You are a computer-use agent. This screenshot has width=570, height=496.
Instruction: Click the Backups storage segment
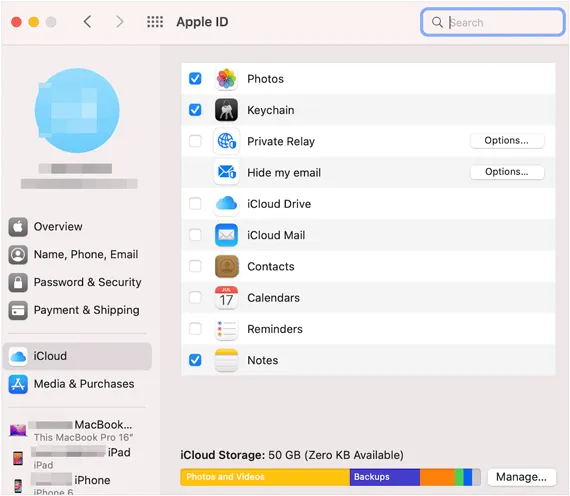coord(385,477)
